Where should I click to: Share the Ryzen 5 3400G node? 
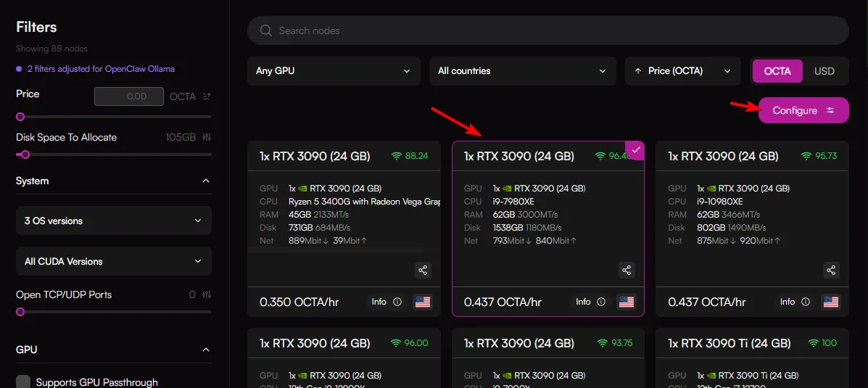(423, 270)
